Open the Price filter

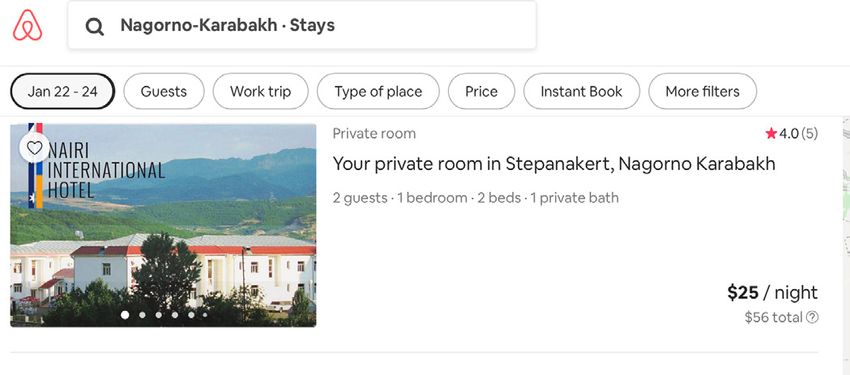point(481,92)
